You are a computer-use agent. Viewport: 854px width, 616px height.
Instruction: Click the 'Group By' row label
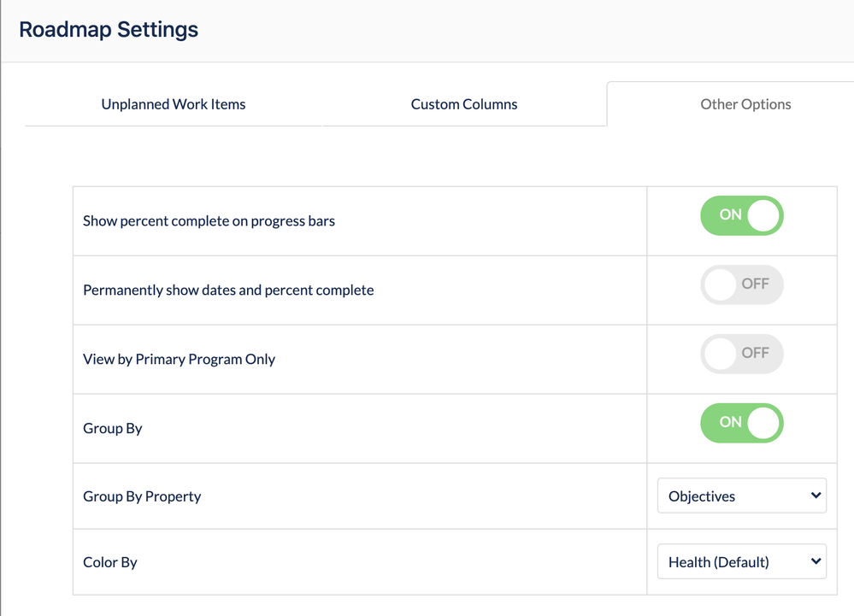113,428
